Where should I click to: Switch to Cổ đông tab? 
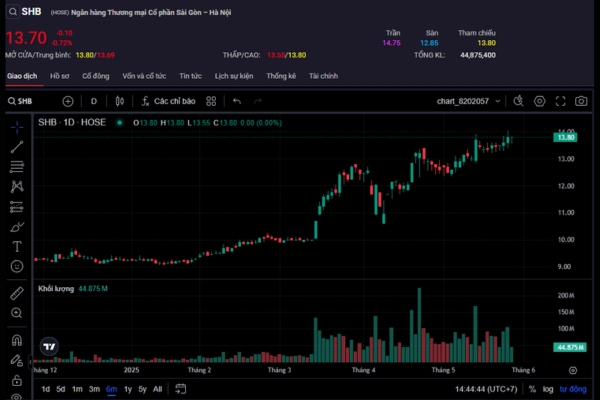pyautogui.click(x=96, y=76)
